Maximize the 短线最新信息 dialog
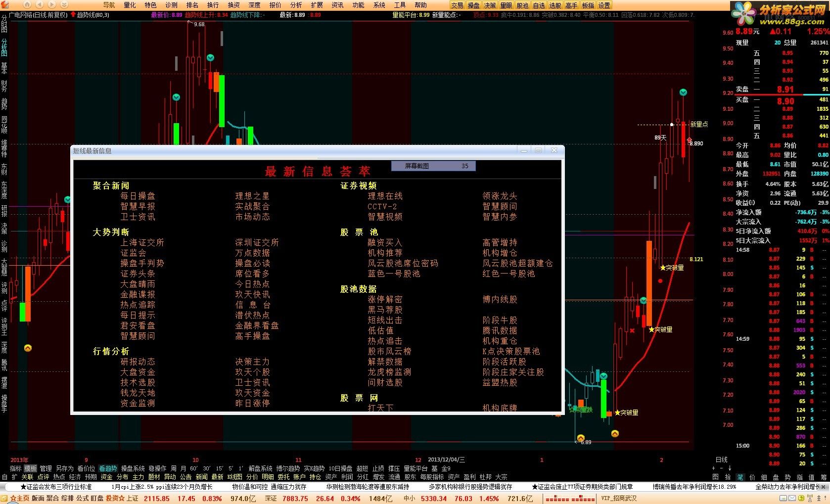The height and width of the screenshot is (504, 830). 538,150
